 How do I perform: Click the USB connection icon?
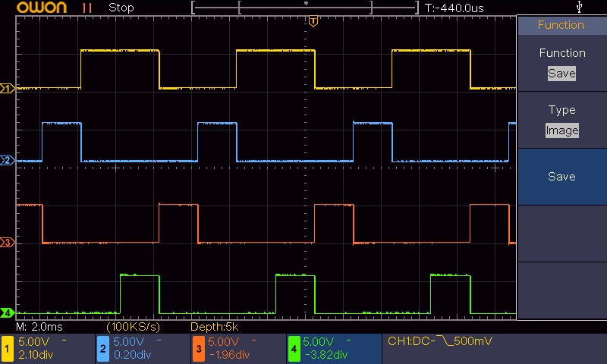[x=579, y=7]
